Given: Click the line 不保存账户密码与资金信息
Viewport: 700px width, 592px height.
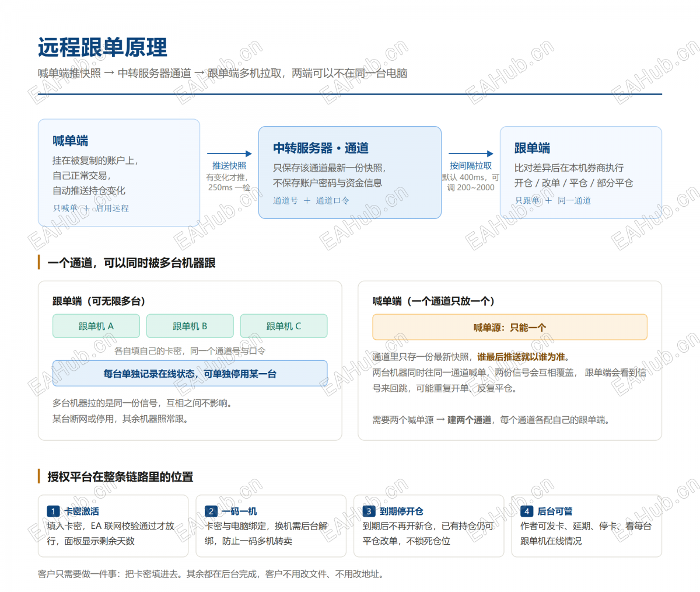Looking at the screenshot, I should tap(328, 183).
